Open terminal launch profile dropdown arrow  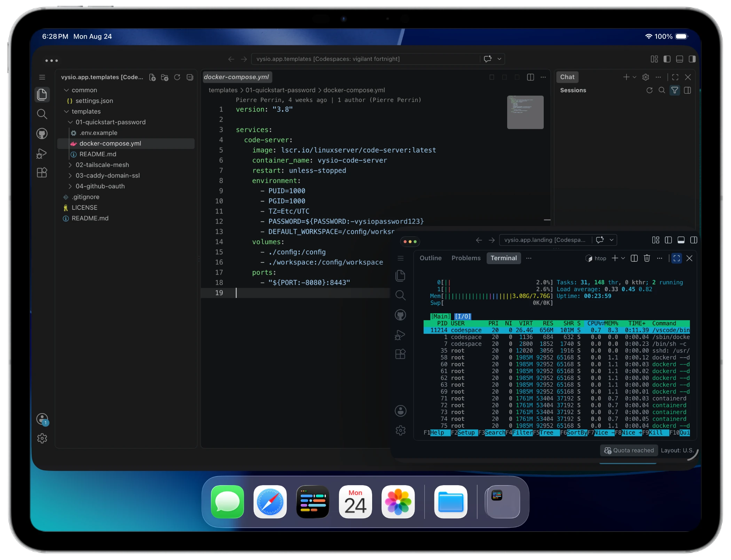(x=623, y=258)
